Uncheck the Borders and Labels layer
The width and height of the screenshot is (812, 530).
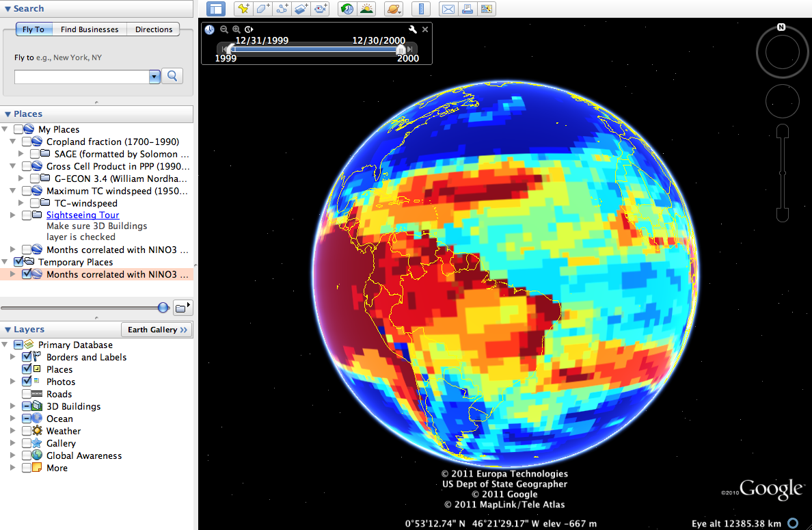tap(27, 357)
